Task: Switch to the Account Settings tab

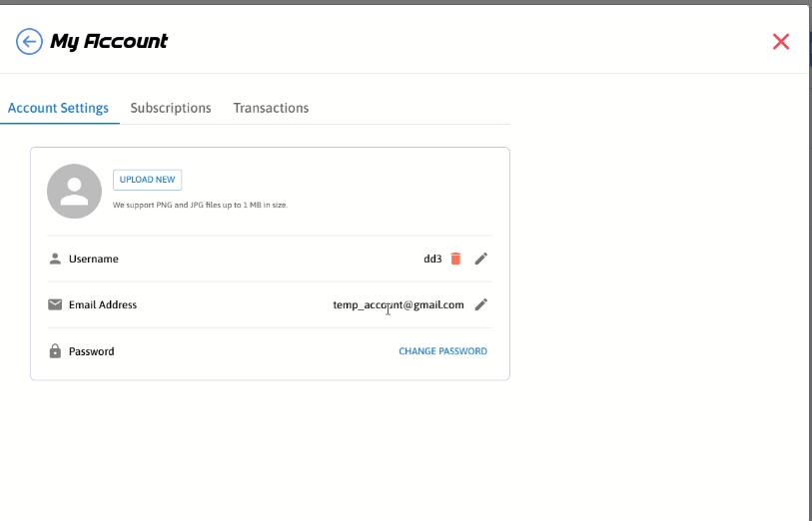Action: 58,108
